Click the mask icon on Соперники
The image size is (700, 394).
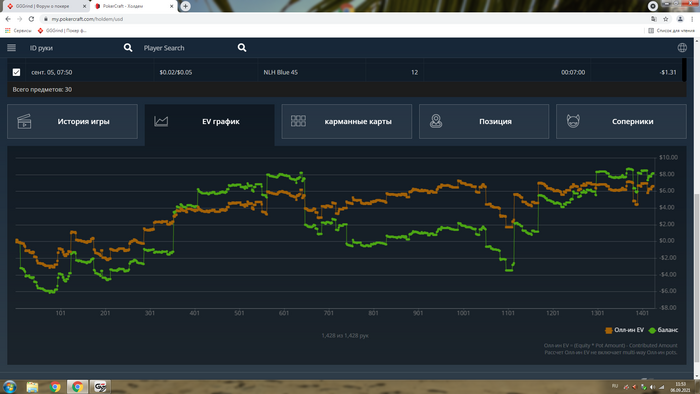click(573, 121)
